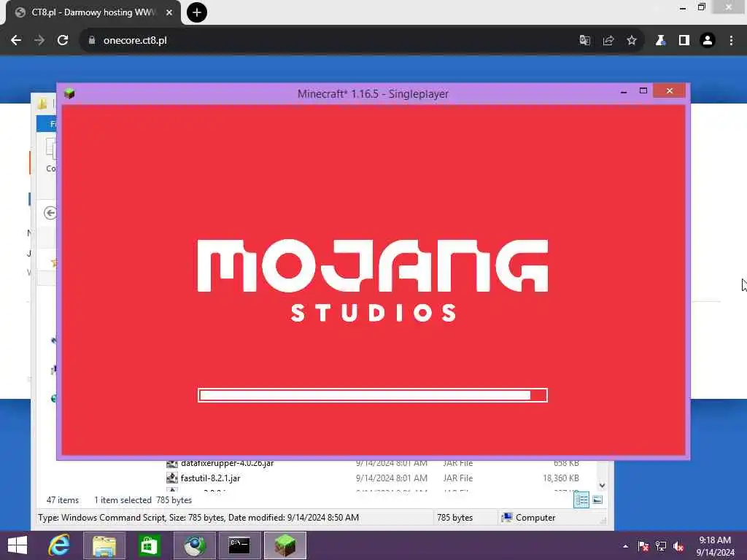Click the Mojang Studios loading progress bar
Image resolution: width=747 pixels, height=560 pixels.
tap(373, 395)
